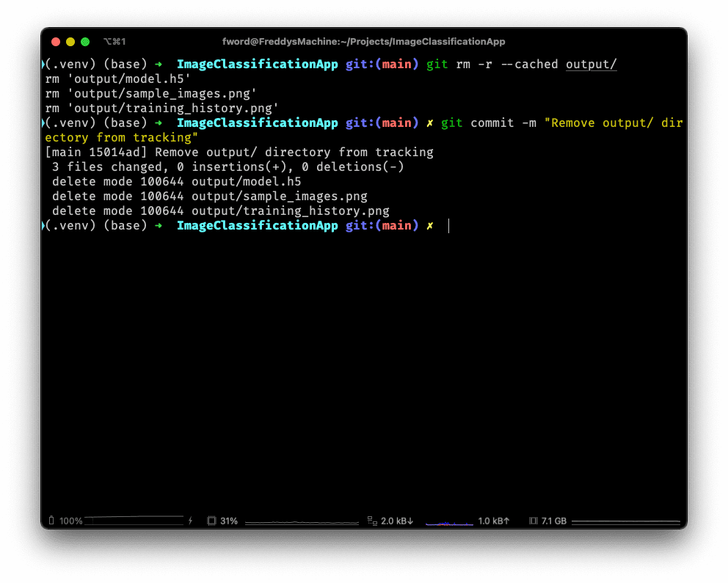The width and height of the screenshot is (728, 583).
Task: Click the 1.0 kB upload speed
Action: [x=494, y=521]
